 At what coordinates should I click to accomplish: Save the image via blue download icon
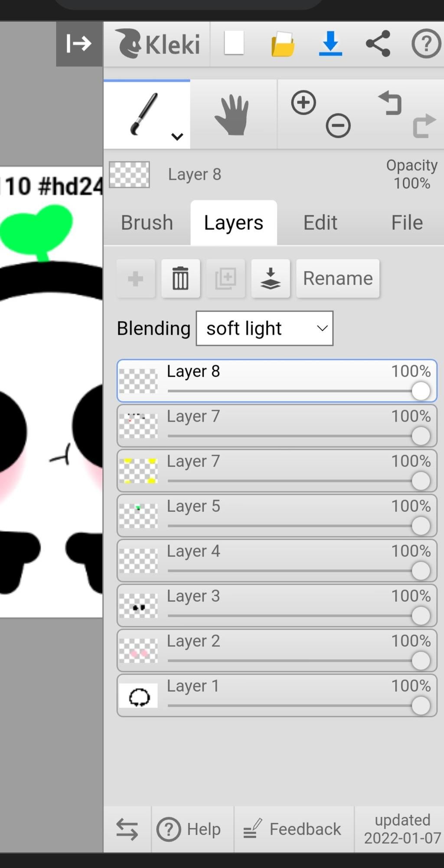coord(330,43)
